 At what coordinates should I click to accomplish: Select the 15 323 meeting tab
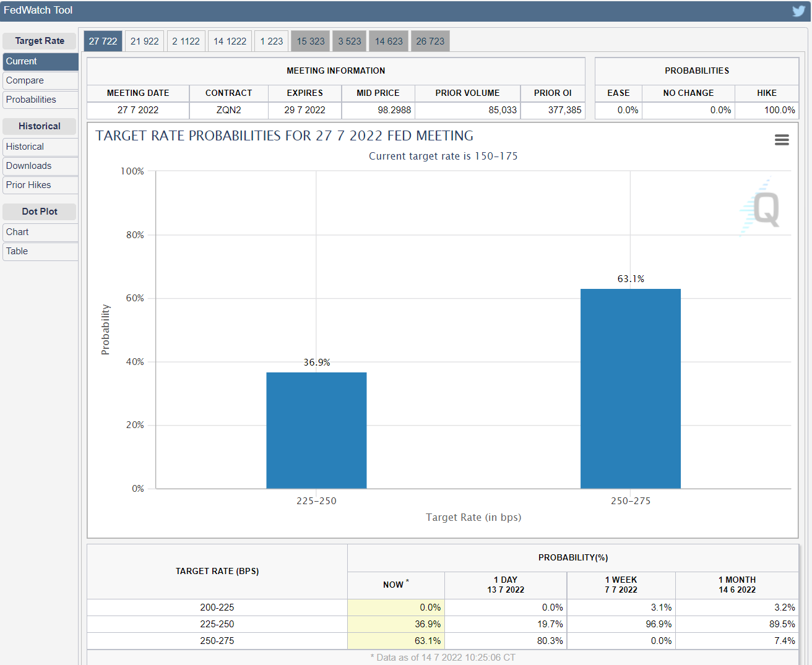tap(310, 41)
